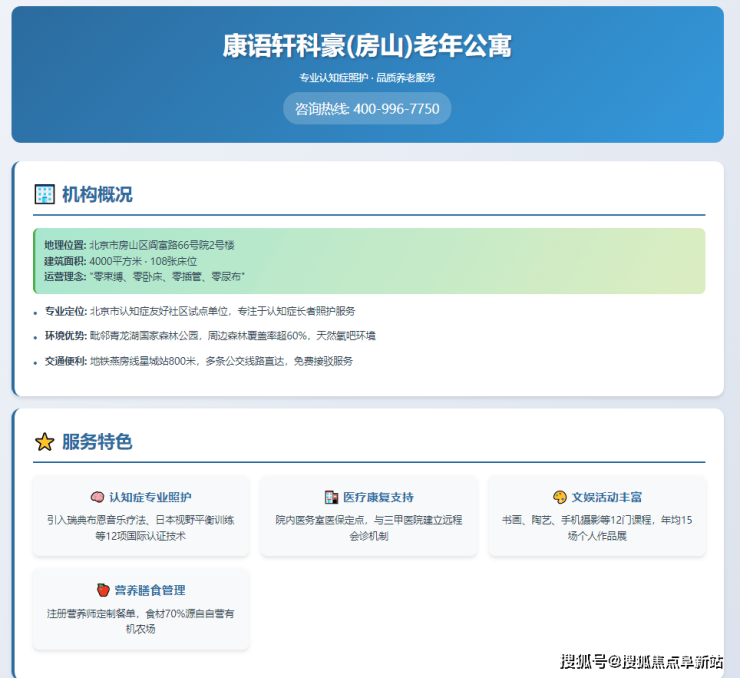Open the 认知症专业照护 card title
Screen dimensions: 740x678
click(150, 497)
